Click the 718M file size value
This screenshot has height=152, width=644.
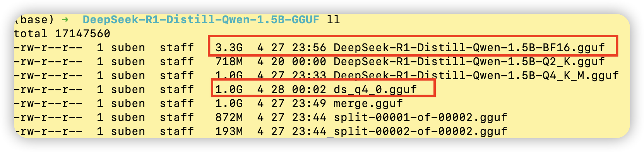229,62
